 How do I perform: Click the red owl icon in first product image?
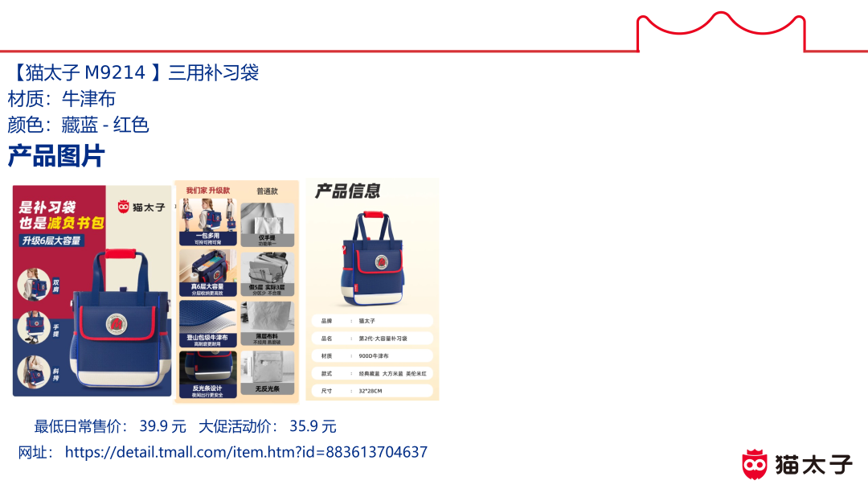click(124, 208)
